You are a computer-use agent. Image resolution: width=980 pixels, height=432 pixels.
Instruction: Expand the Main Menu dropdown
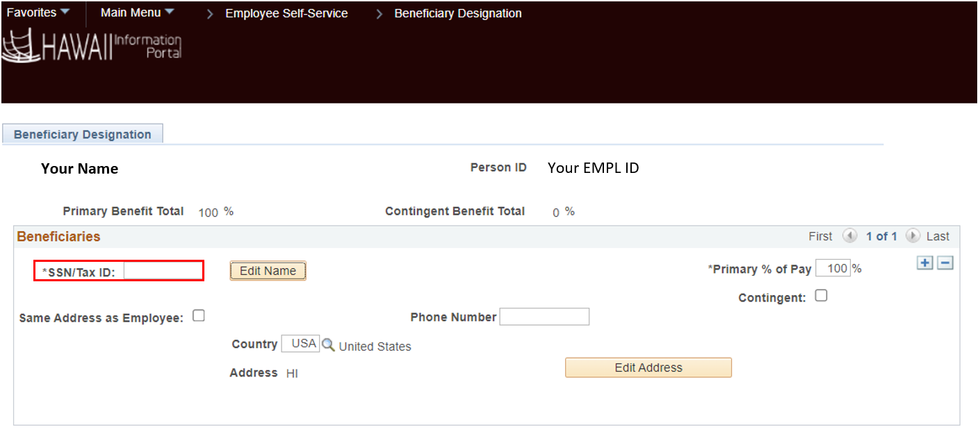pyautogui.click(x=137, y=13)
